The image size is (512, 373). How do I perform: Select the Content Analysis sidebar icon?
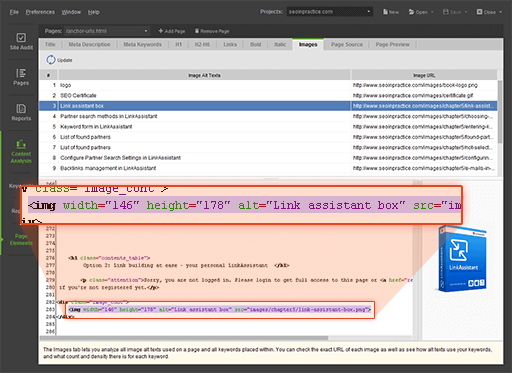(21, 144)
